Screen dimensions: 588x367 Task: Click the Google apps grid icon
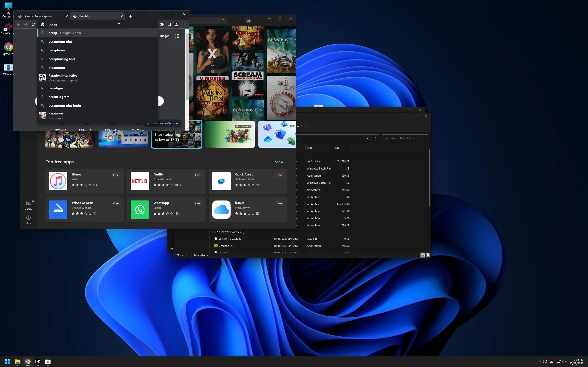(177, 36)
